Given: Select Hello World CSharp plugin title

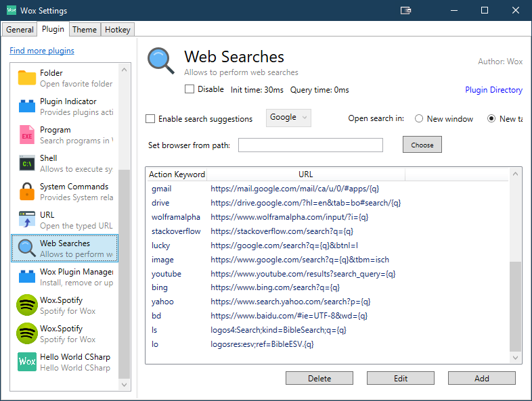Looking at the screenshot, I should click(75, 357).
